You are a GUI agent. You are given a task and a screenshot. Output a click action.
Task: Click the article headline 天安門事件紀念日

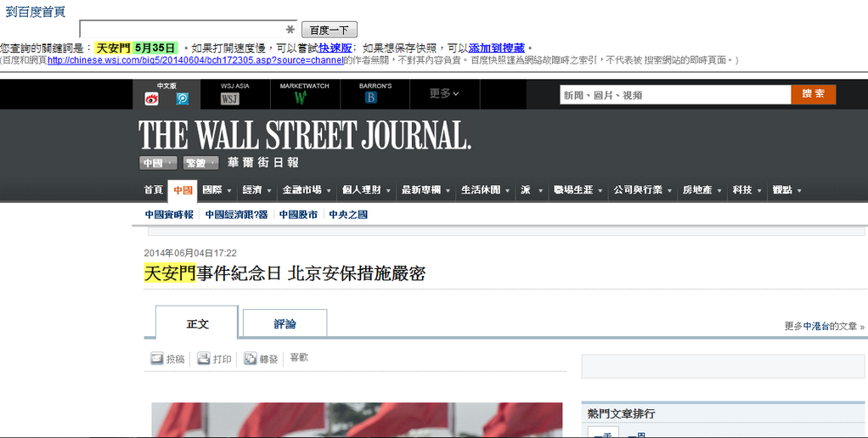click(x=285, y=273)
